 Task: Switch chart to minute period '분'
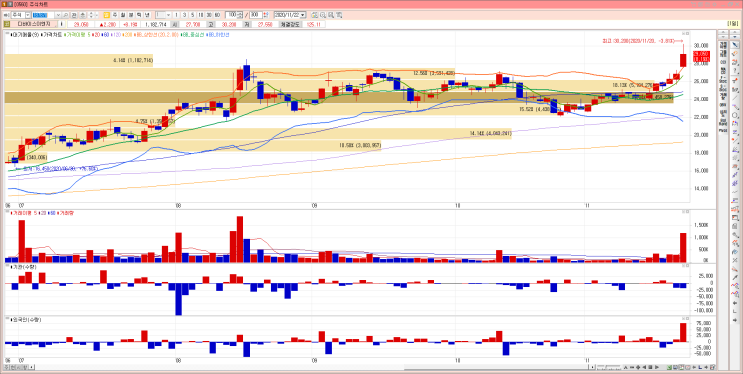130,15
